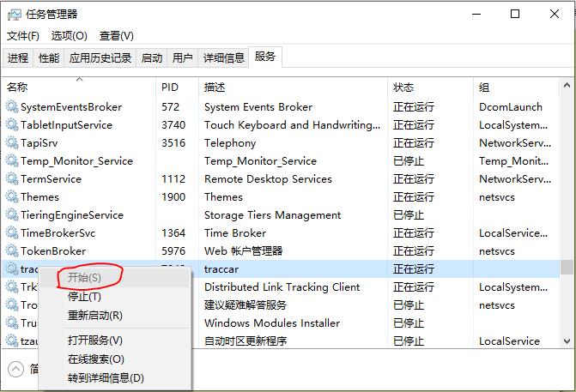
Task: Click the TermService gear icon
Action: tap(12, 179)
